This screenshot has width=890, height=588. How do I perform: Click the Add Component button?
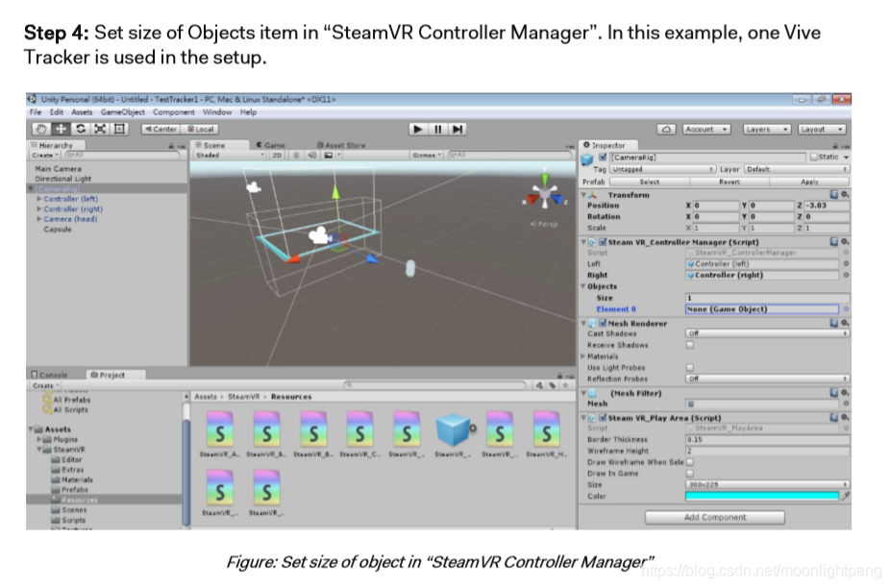click(715, 518)
